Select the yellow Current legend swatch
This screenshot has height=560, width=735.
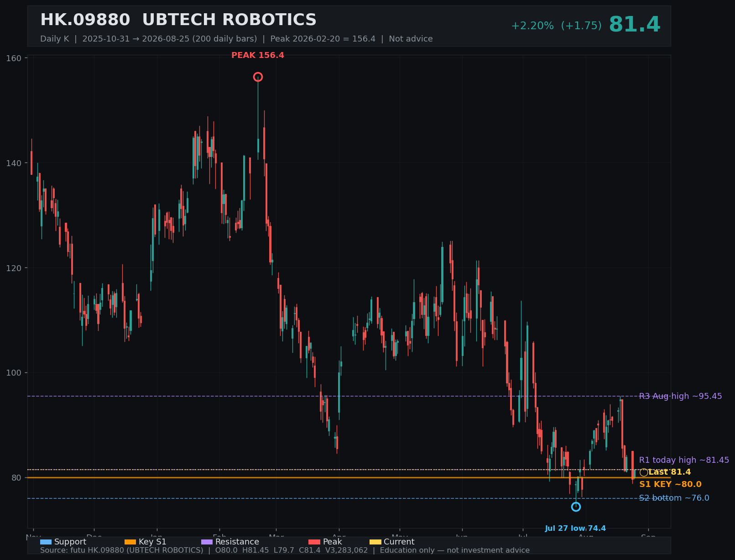click(x=375, y=542)
